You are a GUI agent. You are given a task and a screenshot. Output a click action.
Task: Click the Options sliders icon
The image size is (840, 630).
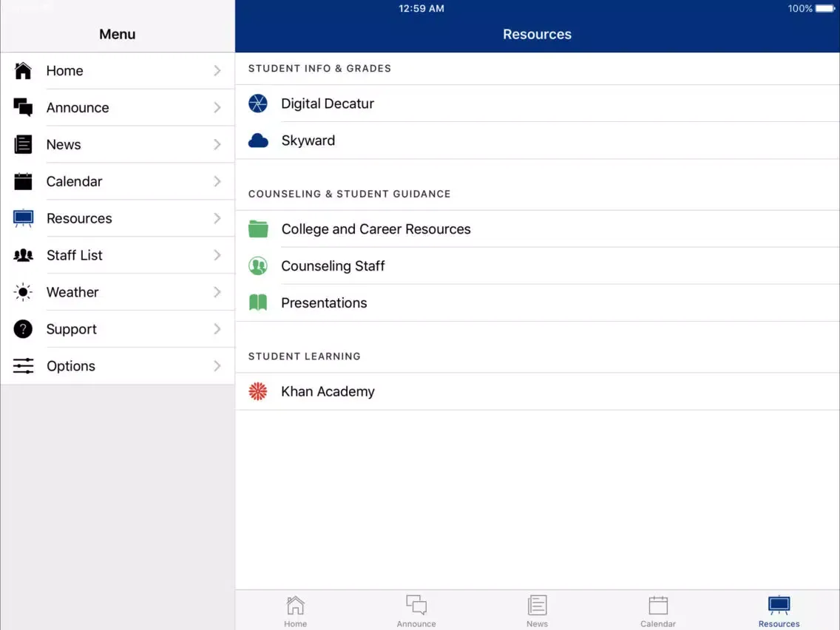point(23,366)
